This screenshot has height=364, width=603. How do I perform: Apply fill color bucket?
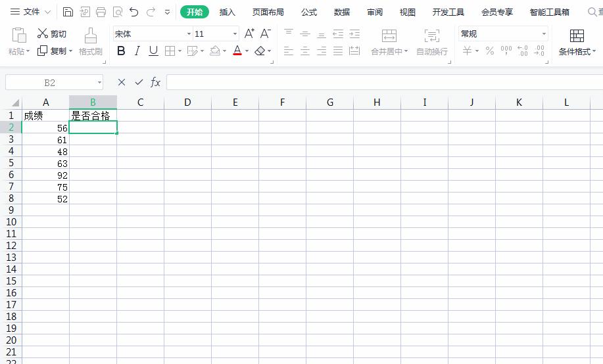[x=215, y=51]
